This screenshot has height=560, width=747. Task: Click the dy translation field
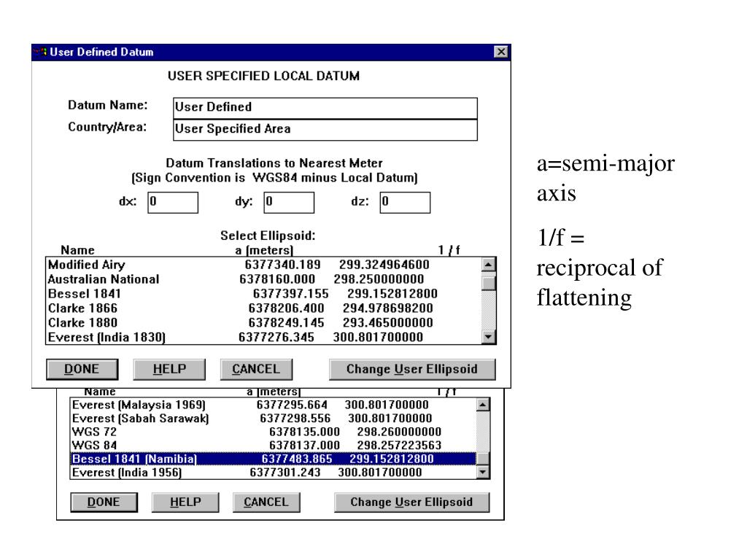[289, 203]
